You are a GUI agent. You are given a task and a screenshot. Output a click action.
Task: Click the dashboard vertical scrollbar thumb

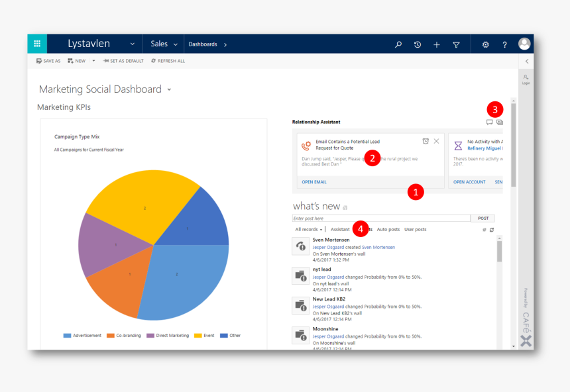513,145
